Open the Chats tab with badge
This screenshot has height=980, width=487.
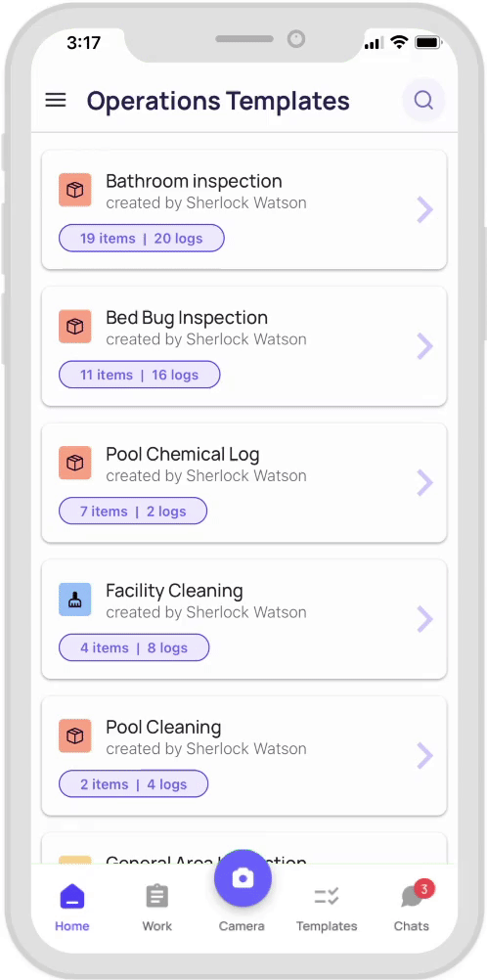(x=412, y=909)
